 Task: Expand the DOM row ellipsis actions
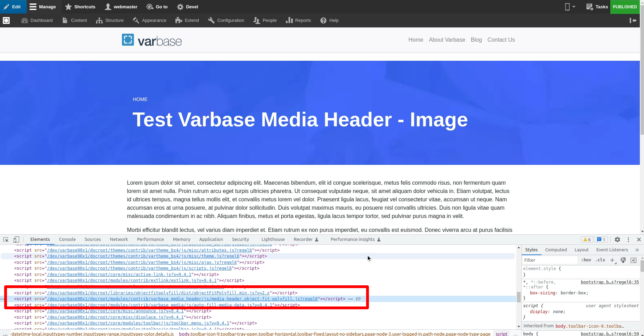point(2,299)
